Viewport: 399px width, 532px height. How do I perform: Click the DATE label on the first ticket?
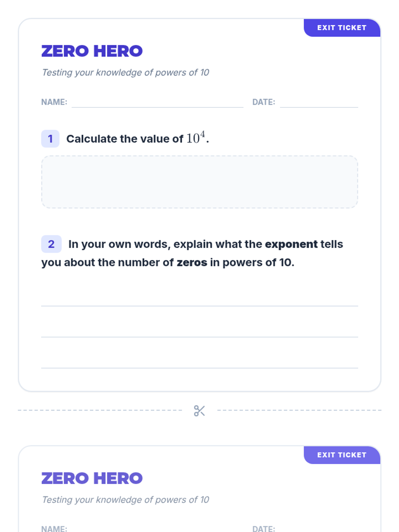point(264,102)
